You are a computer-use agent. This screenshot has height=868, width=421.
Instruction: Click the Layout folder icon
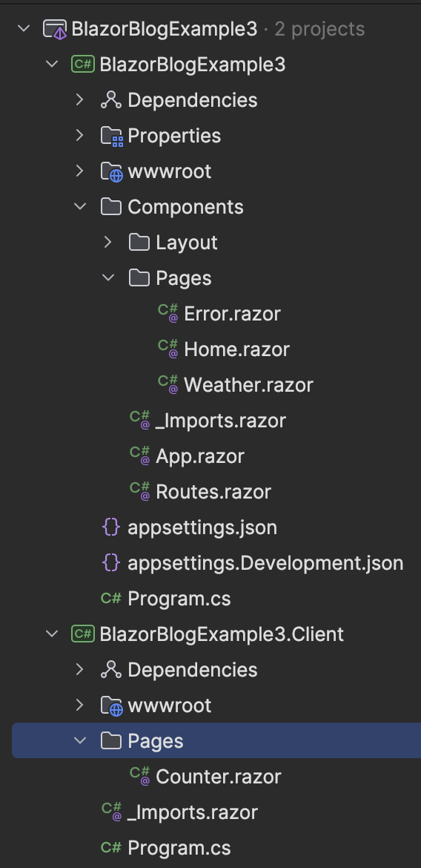pyautogui.click(x=139, y=242)
